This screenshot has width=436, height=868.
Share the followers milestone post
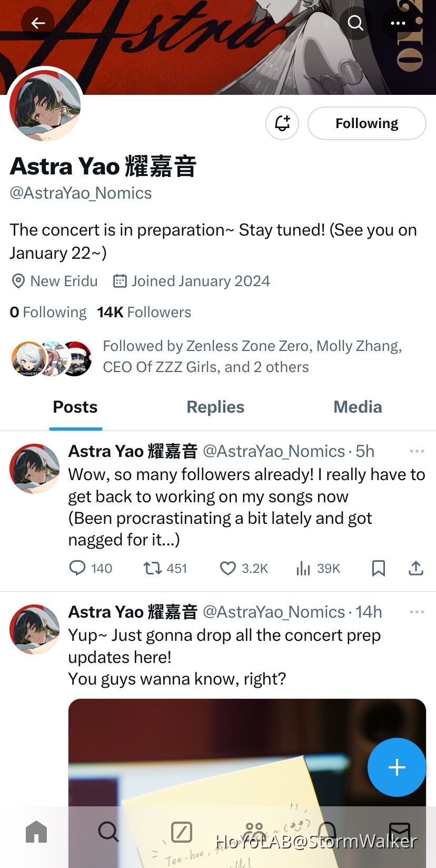click(415, 568)
